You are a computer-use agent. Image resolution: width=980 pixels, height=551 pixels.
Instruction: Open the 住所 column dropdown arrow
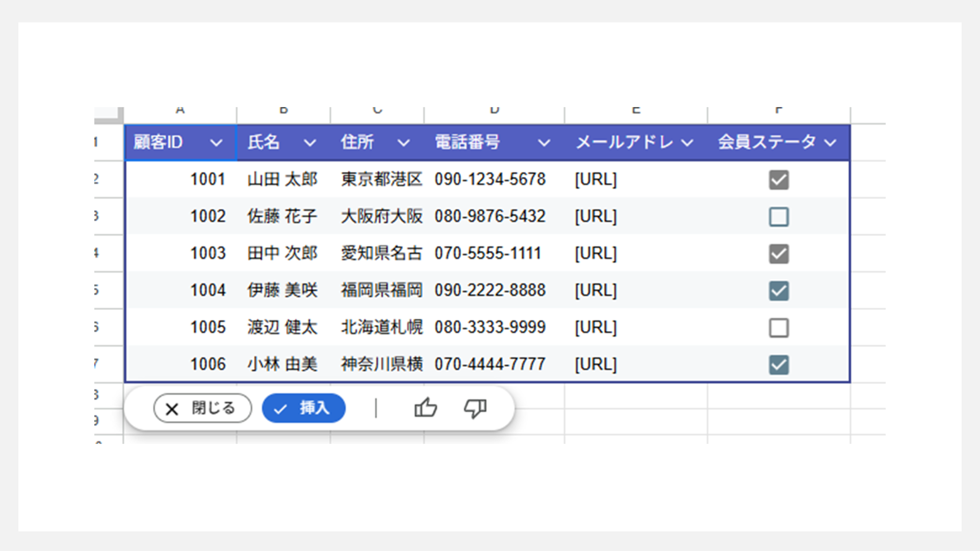(403, 143)
